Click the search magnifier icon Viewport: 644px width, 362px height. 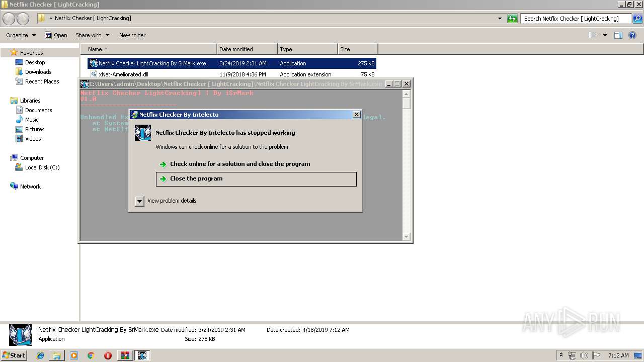tap(637, 19)
